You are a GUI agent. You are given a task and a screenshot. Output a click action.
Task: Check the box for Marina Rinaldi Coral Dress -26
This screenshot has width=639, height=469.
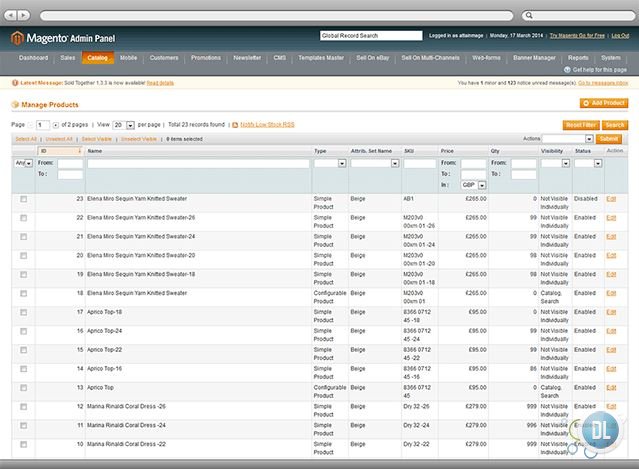pos(23,406)
